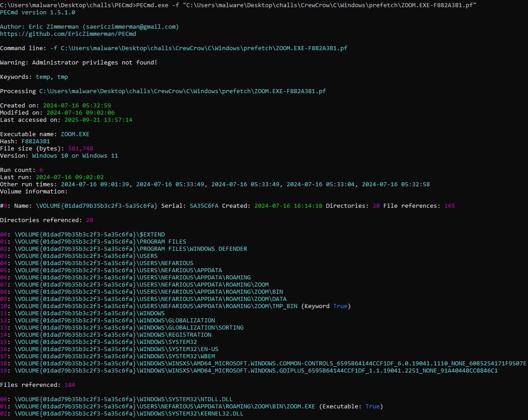The height and width of the screenshot is (420, 528).
Task: Click the Executable name value ZOOM.EXE
Action: (75, 134)
